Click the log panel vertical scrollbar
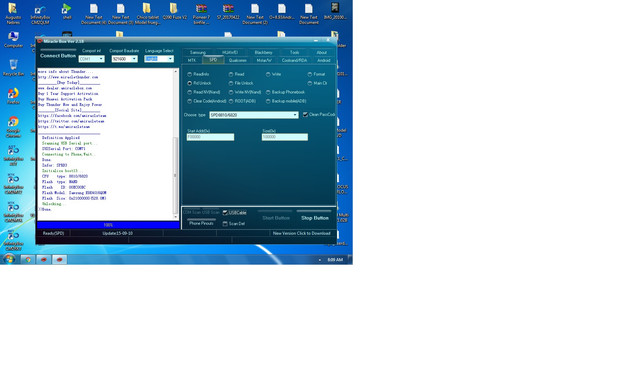 coord(176,144)
